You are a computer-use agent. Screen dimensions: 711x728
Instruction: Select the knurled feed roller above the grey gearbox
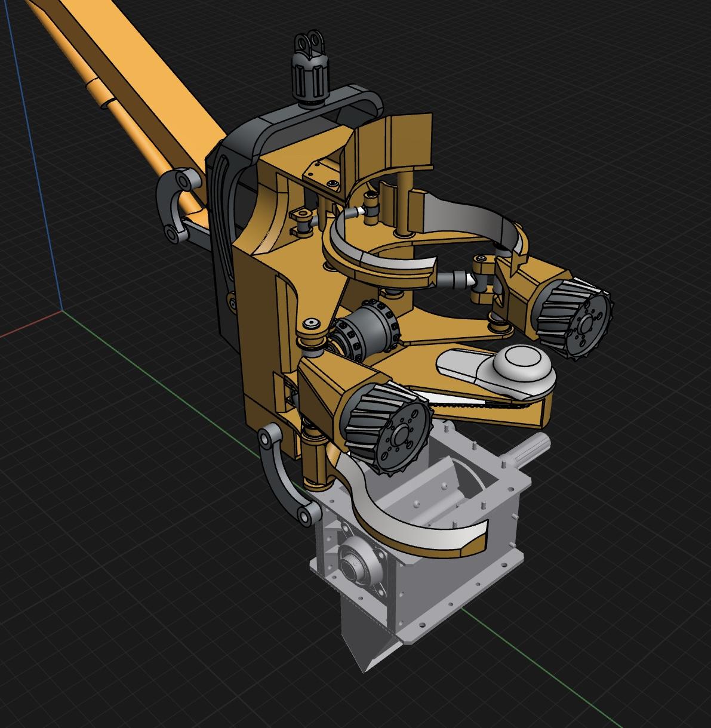point(388,430)
